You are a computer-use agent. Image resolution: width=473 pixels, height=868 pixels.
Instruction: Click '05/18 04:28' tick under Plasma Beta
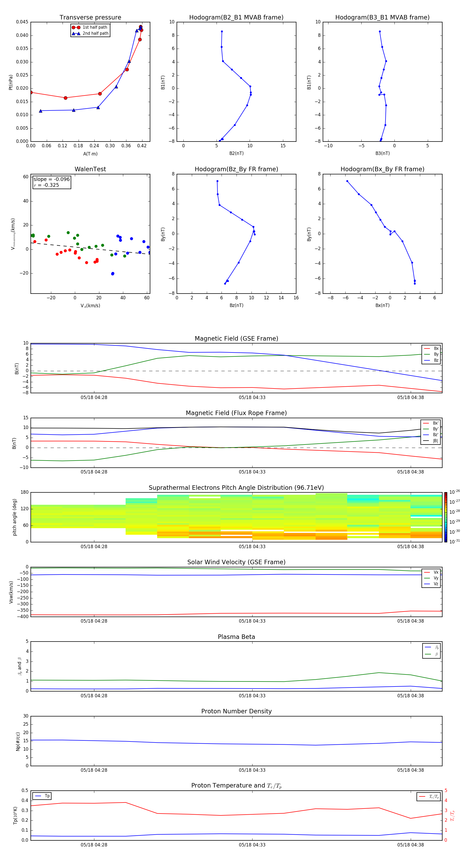(94, 696)
